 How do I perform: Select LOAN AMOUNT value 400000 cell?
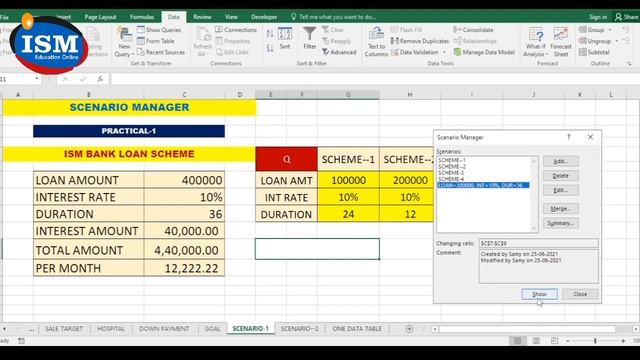[x=184, y=180]
